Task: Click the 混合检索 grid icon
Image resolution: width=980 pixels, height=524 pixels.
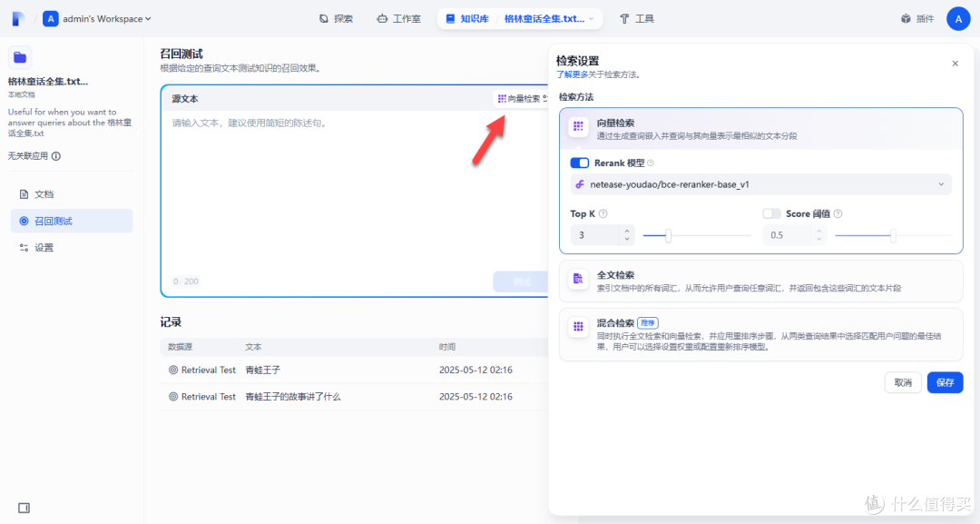Action: point(578,326)
